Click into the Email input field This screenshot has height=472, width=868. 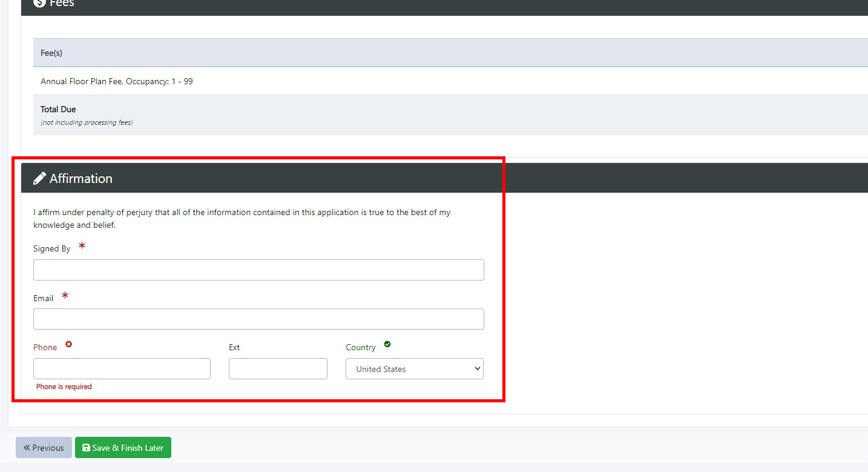[258, 319]
